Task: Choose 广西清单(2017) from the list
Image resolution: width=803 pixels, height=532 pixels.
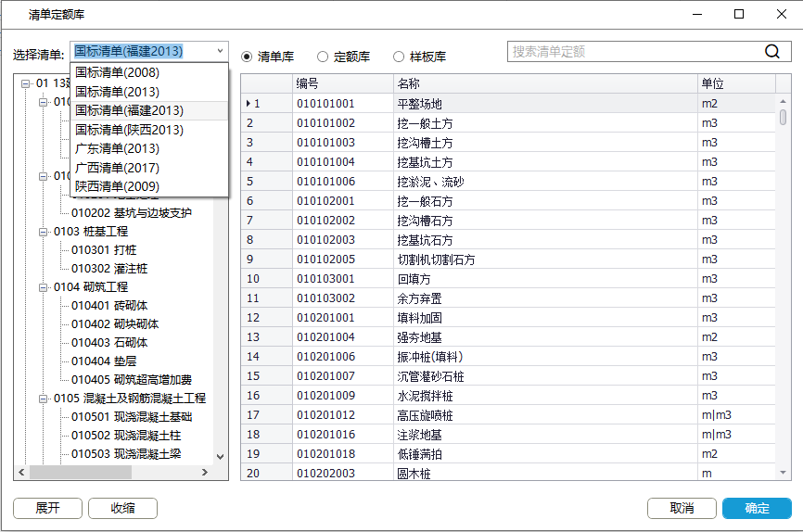Action: 149,168
